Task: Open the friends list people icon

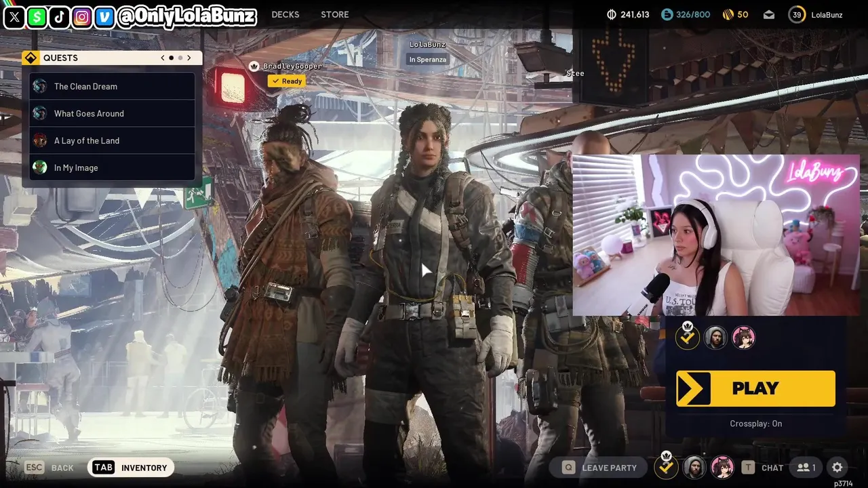Action: tap(806, 468)
